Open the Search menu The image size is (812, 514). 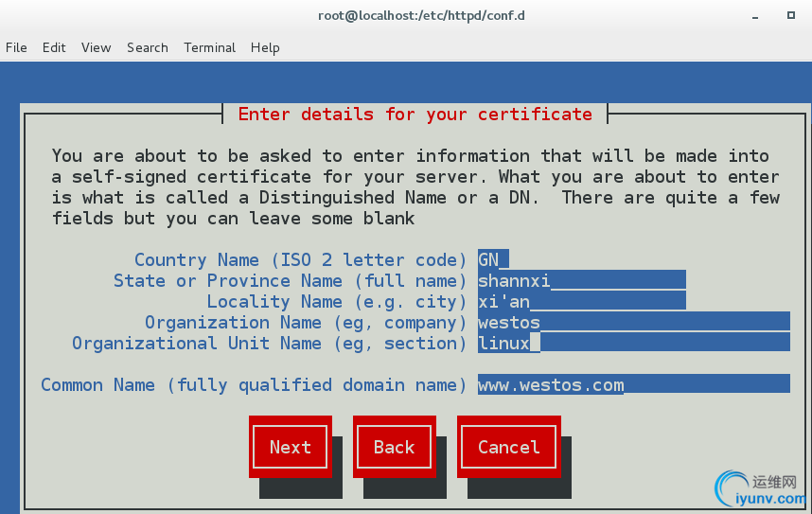coord(147,47)
